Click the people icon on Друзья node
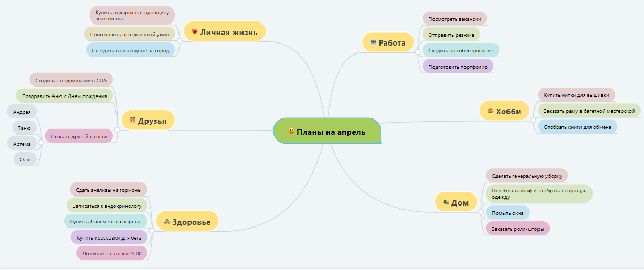Image resolution: width=644 pixels, height=270 pixels. click(132, 121)
